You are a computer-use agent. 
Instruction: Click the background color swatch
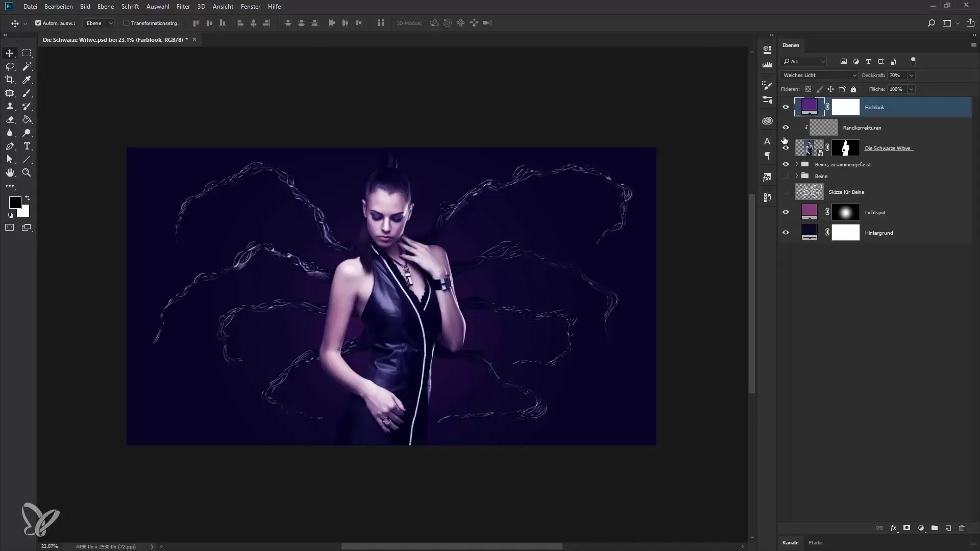(25, 213)
